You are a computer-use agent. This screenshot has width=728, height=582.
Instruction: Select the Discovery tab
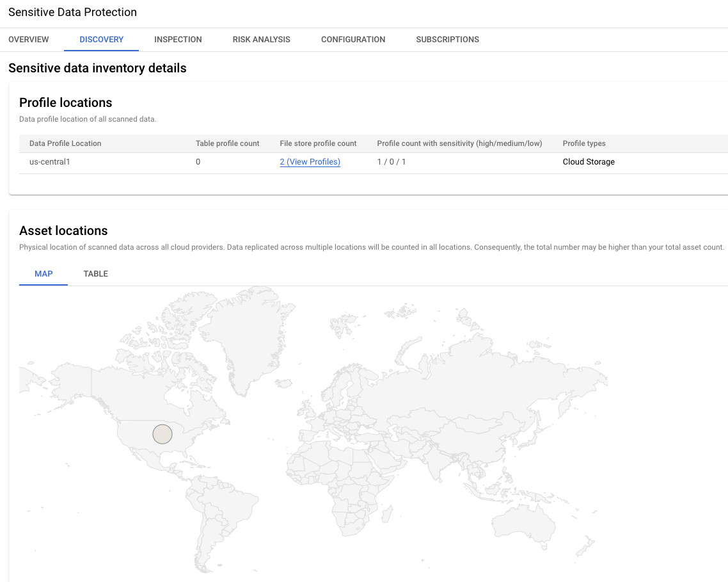[101, 40]
